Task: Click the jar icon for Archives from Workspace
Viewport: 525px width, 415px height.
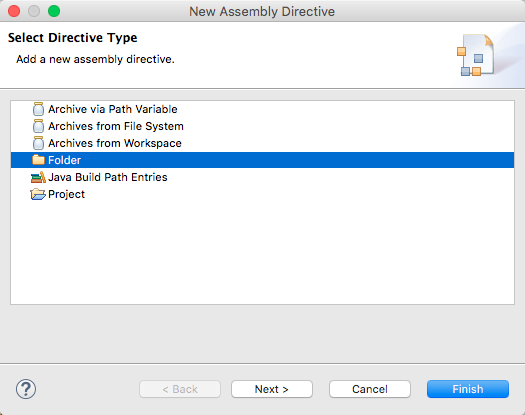Action: pyautogui.click(x=38, y=143)
